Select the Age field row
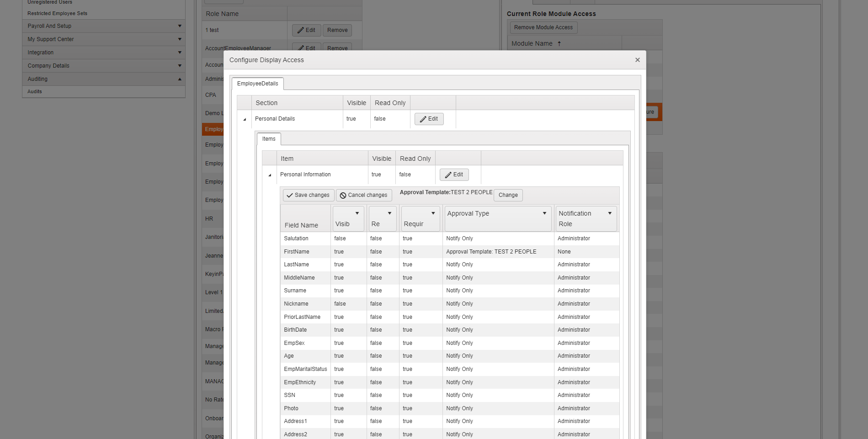Image resolution: width=868 pixels, height=439 pixels. [450, 356]
